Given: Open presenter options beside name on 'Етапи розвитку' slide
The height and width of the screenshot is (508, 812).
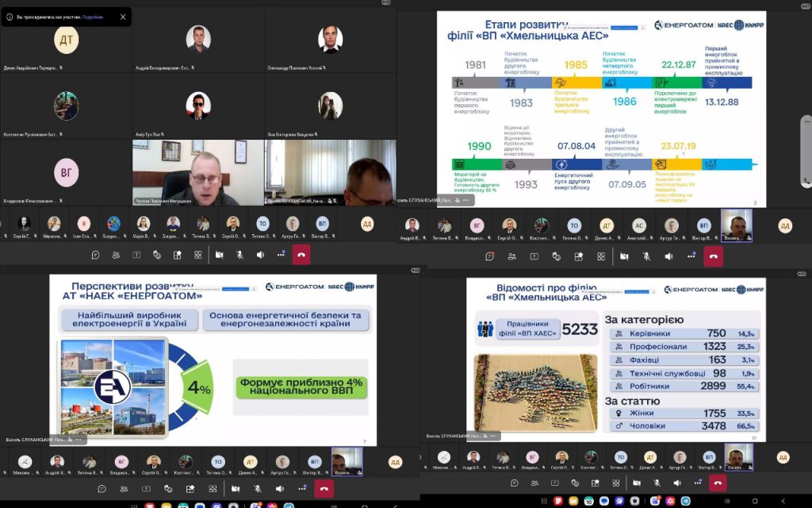Looking at the screenshot, I should point(466,200).
